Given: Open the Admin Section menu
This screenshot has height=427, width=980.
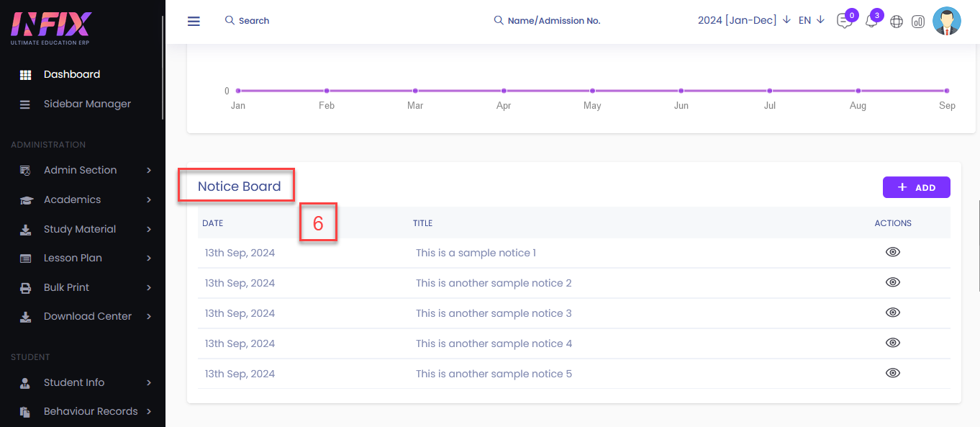Looking at the screenshot, I should (80, 170).
